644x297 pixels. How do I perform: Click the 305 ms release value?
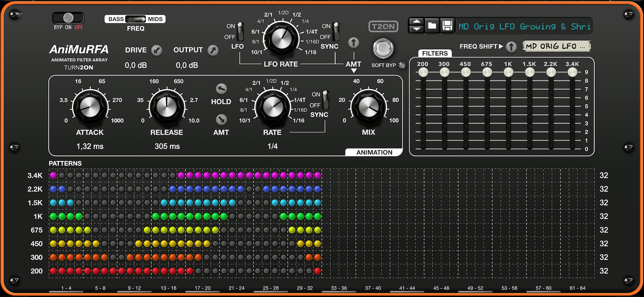[167, 146]
